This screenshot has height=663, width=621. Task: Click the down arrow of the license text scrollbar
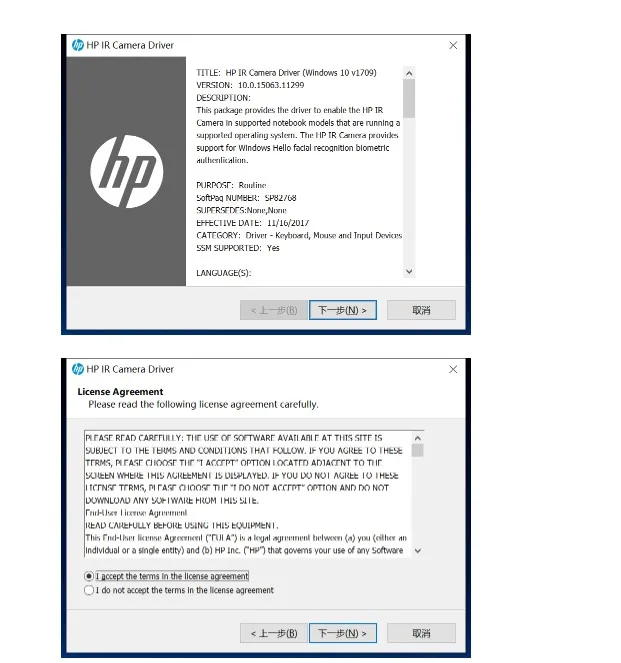(x=418, y=551)
